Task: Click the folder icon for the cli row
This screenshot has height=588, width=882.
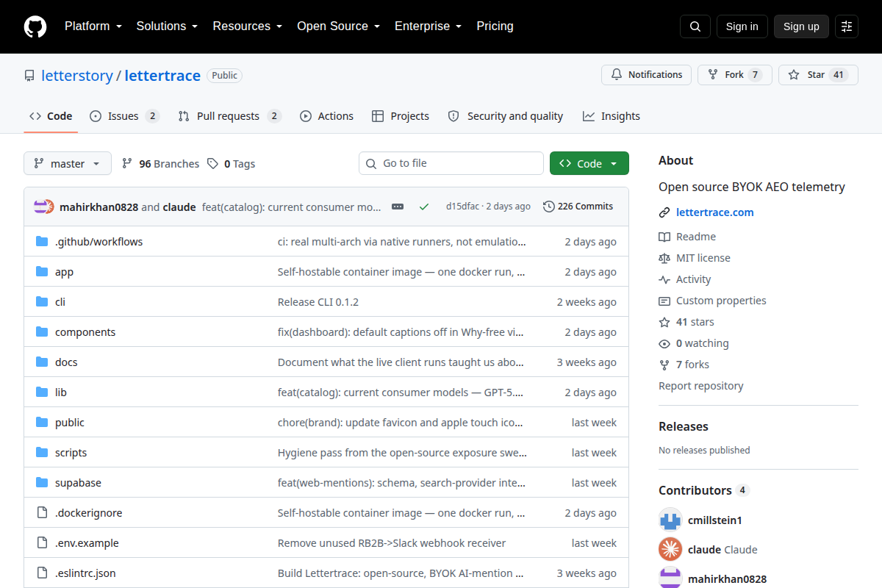Action: 42,302
